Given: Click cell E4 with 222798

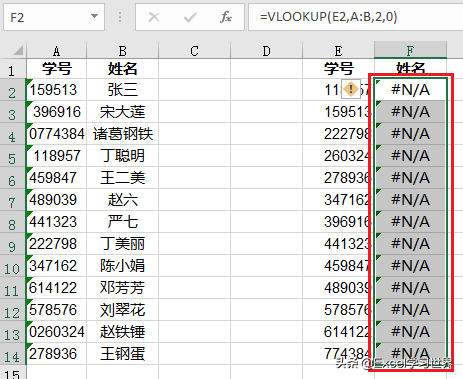Looking at the screenshot, I should tap(338, 134).
